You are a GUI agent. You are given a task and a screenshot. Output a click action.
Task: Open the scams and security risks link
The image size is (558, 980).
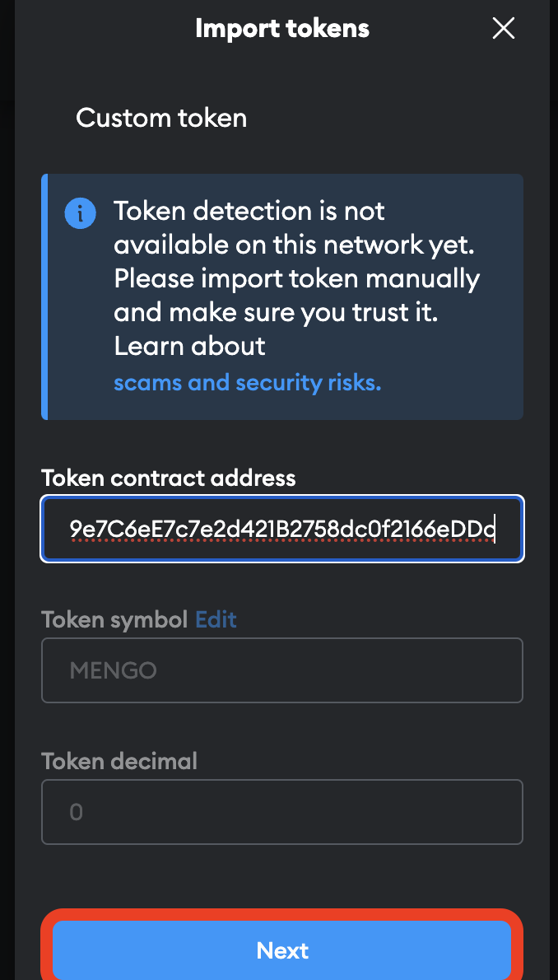[247, 383]
